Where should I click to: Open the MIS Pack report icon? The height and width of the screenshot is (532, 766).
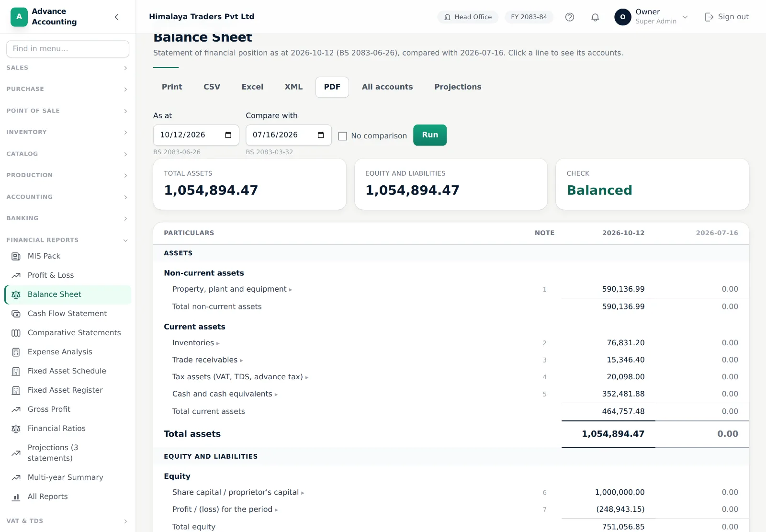(16, 256)
